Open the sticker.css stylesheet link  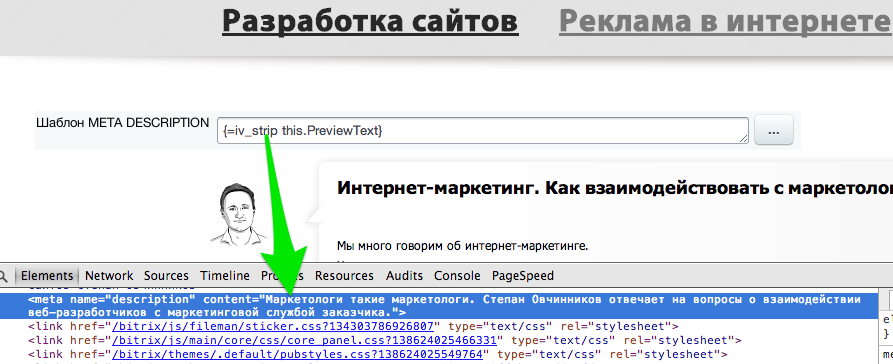(273, 327)
